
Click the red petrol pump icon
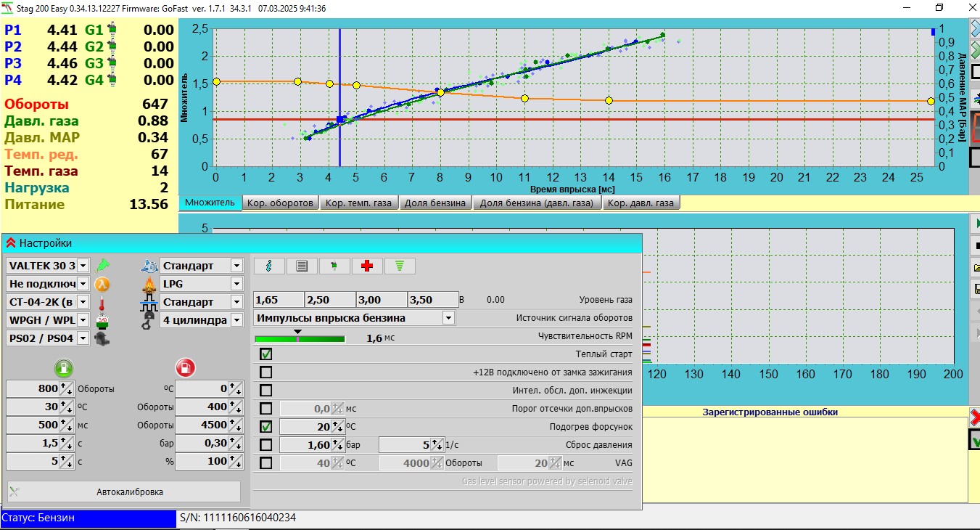186,367
